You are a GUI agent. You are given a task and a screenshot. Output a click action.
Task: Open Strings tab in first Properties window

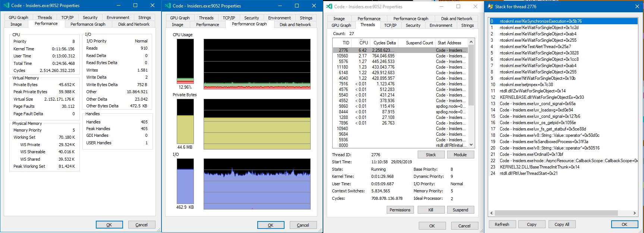pyautogui.click(x=144, y=18)
